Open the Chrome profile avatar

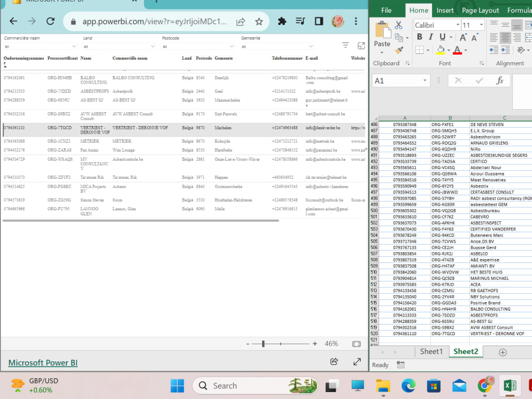(338, 21)
